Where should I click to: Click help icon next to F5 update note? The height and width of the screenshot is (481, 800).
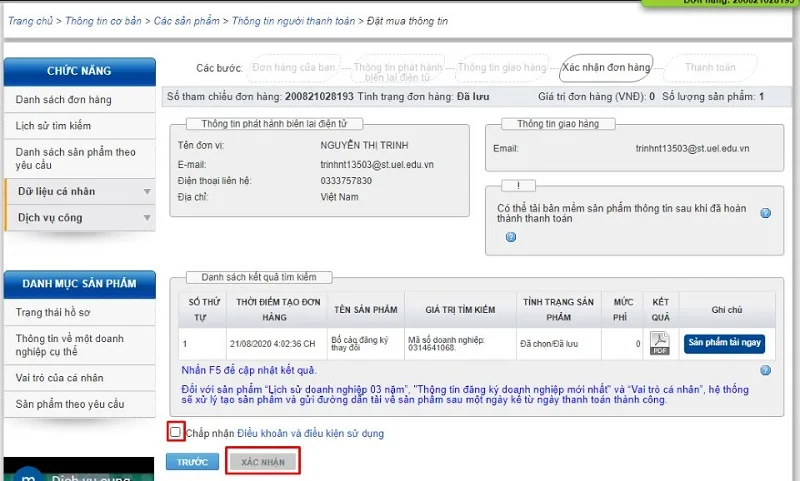coord(765,370)
